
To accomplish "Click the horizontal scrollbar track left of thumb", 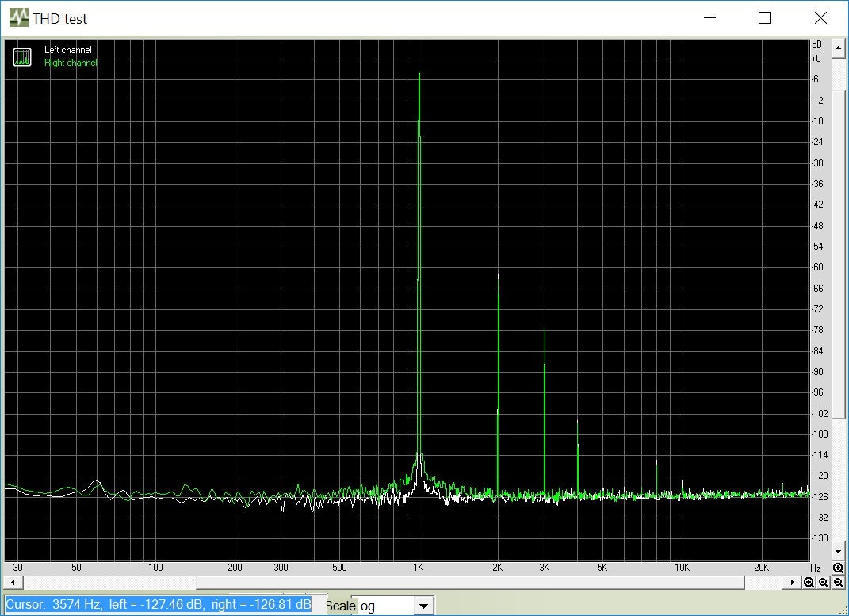I will [109, 583].
